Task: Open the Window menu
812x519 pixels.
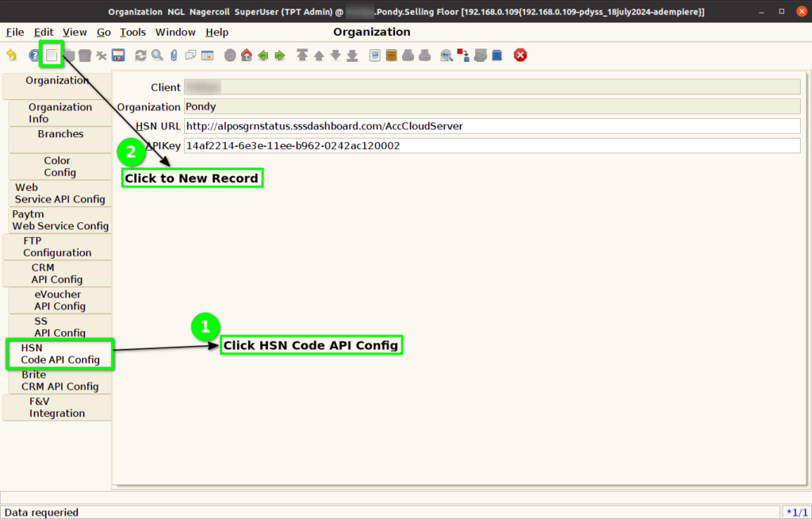Action: (175, 33)
